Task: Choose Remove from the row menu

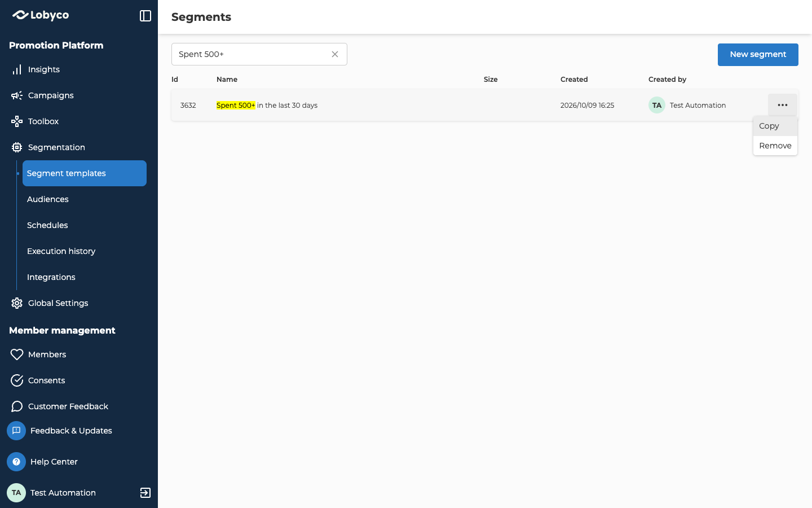Action: click(775, 146)
